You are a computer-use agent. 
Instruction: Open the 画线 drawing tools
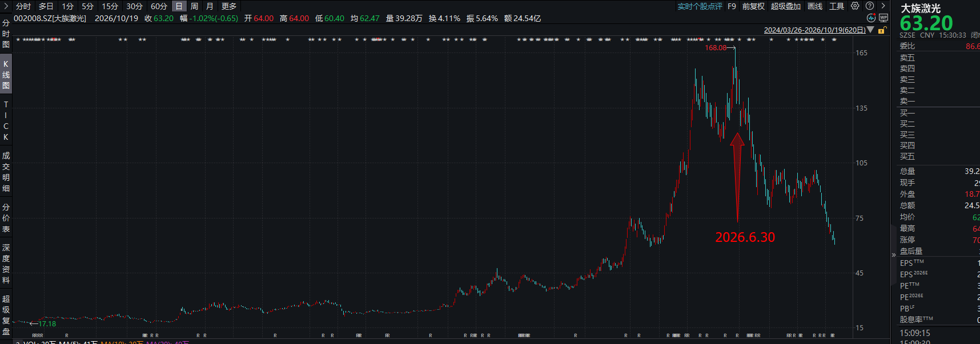click(x=815, y=6)
